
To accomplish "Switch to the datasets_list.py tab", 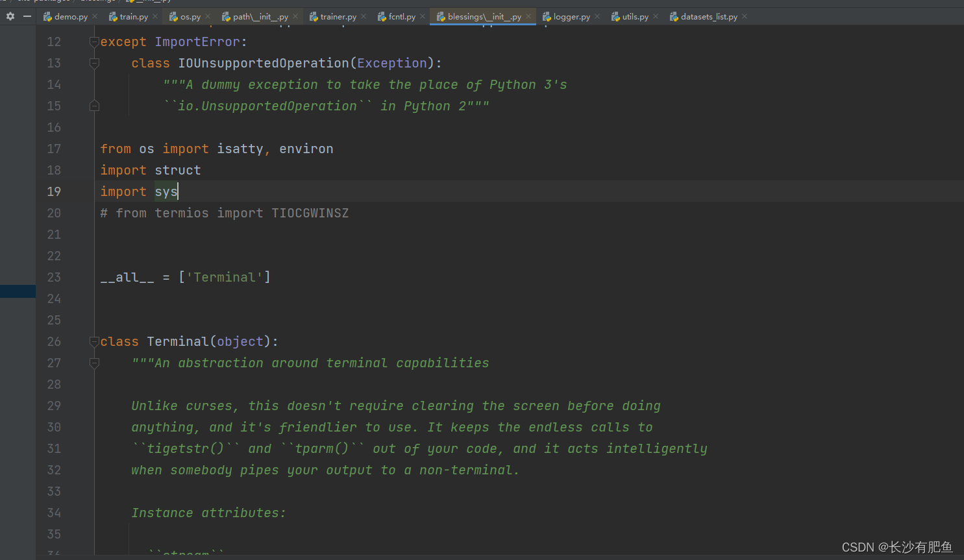I will coord(709,16).
